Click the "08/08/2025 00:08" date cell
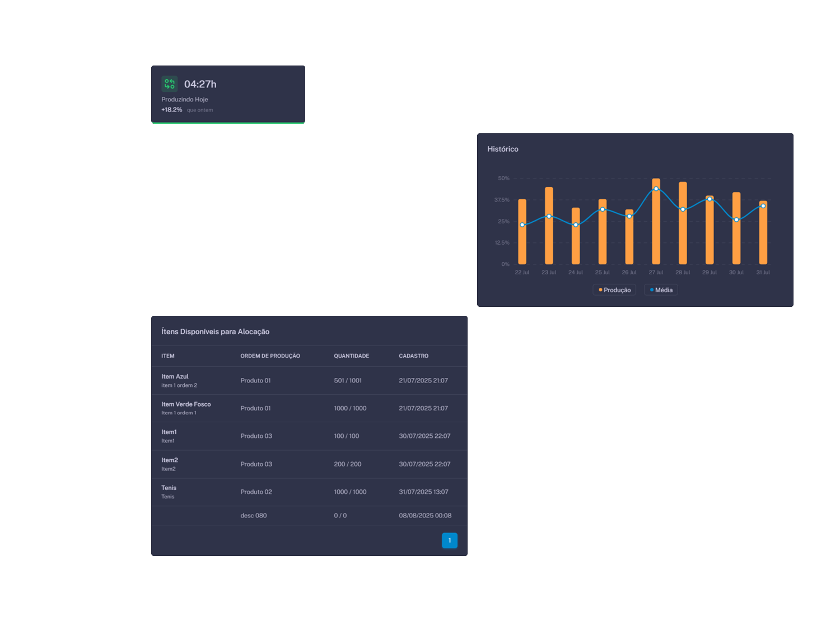This screenshot has height=621, width=840. (425, 516)
